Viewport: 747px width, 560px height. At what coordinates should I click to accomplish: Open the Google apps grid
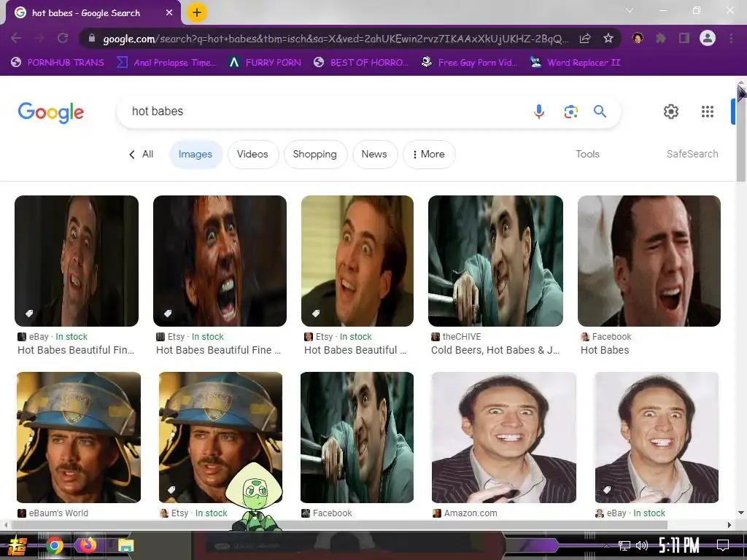click(x=708, y=112)
